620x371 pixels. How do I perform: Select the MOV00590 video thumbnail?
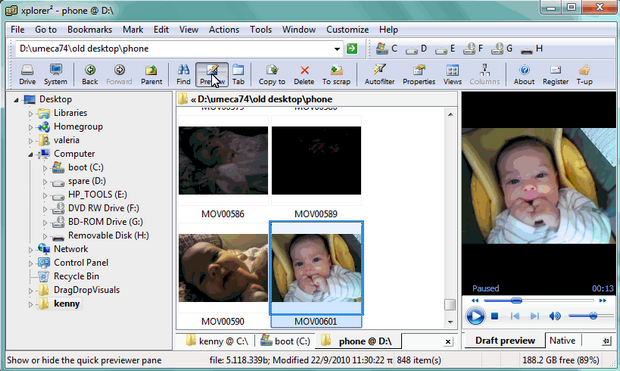(x=223, y=268)
